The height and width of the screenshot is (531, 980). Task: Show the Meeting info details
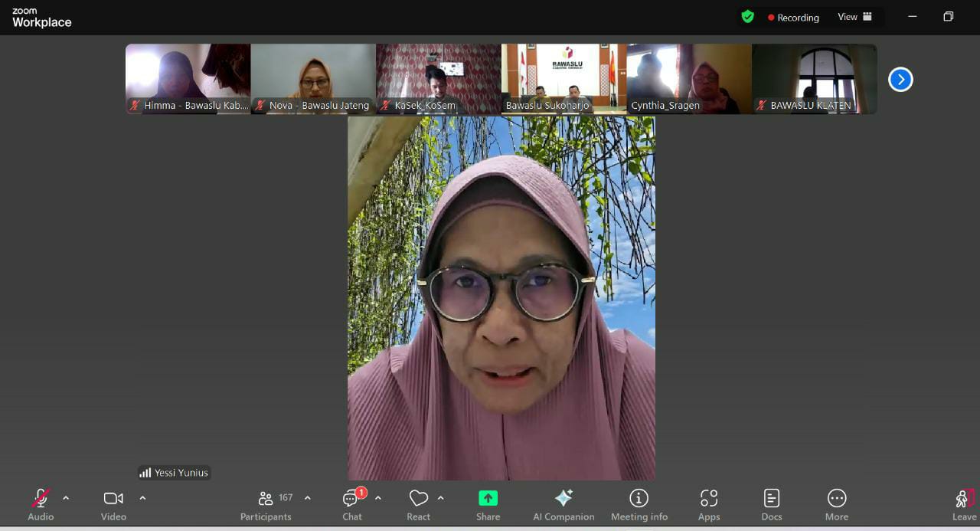pos(639,503)
